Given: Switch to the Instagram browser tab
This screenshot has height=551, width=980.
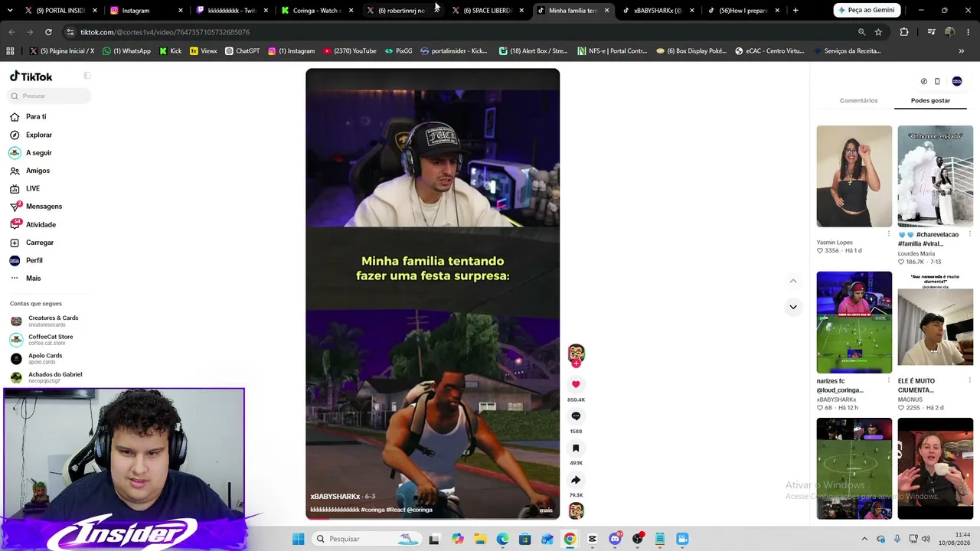Looking at the screenshot, I should pyautogui.click(x=145, y=11).
